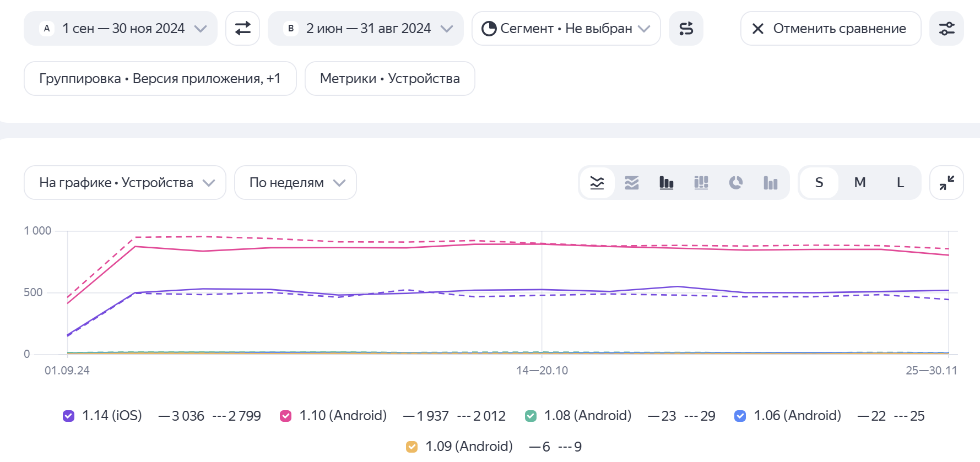Collapse the chart with the shrink icon
Viewport: 980px width, 462px height.
[946, 183]
